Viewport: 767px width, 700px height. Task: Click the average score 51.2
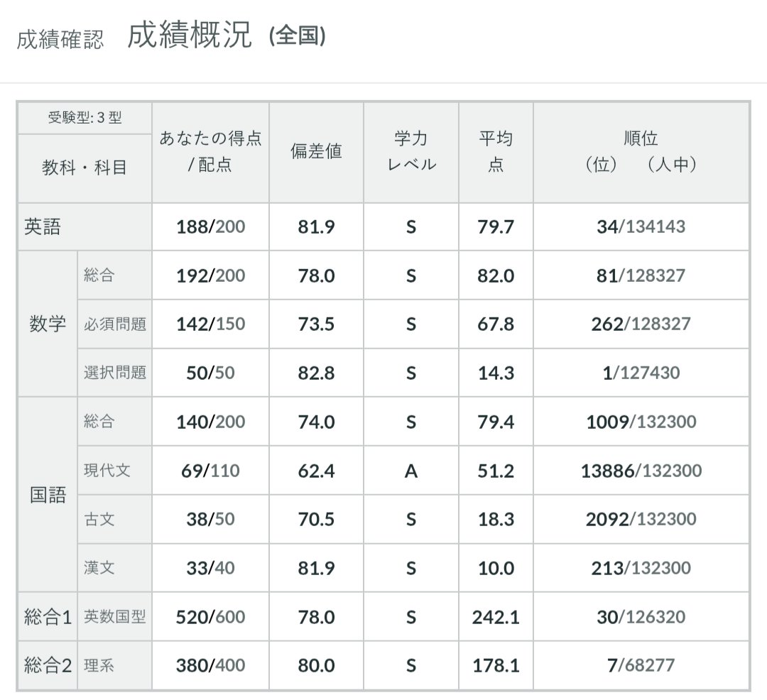(x=496, y=471)
